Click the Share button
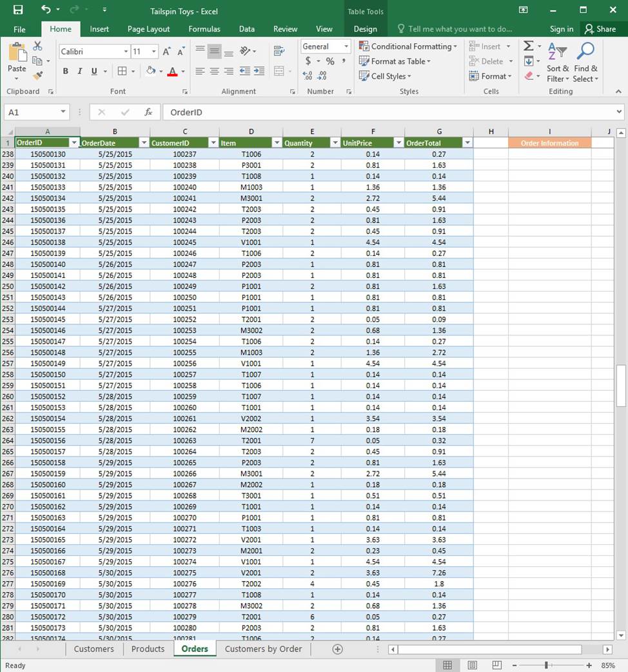Image resolution: width=628 pixels, height=672 pixels. click(x=600, y=29)
